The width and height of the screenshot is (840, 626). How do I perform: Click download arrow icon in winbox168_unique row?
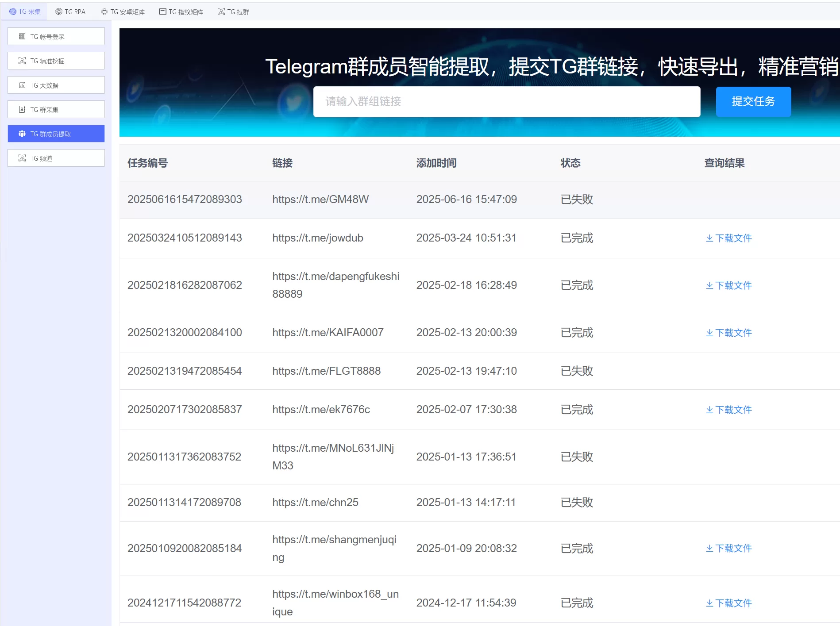[709, 603]
